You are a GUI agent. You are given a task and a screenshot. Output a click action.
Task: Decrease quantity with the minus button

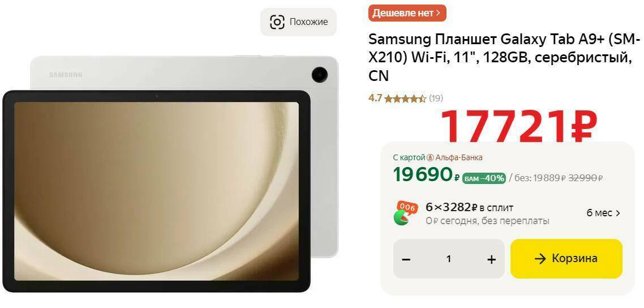click(x=406, y=259)
